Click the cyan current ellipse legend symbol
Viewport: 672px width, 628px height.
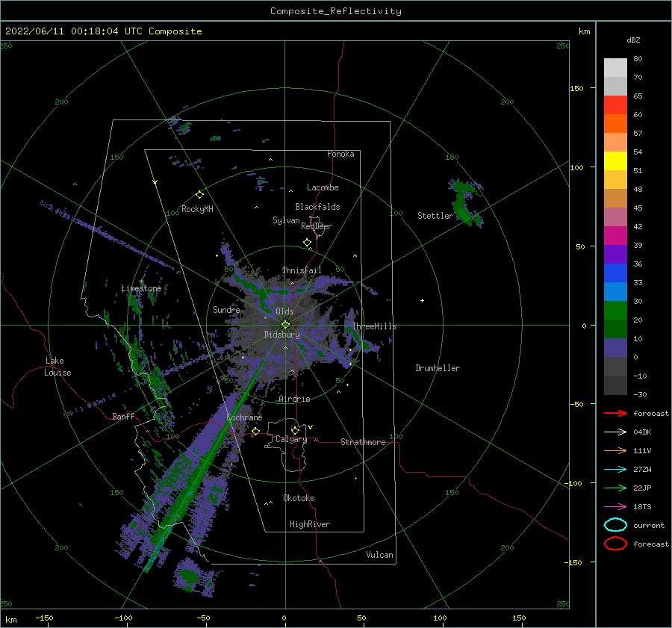pos(615,525)
